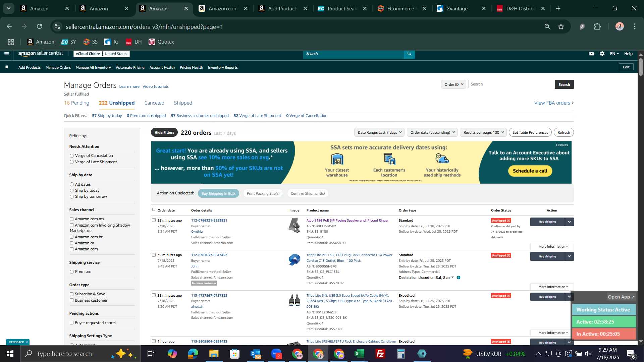Image resolution: width=644 pixels, height=362 pixels.
Task: Open the browser extensions puzzle icon
Action: coord(597,26)
